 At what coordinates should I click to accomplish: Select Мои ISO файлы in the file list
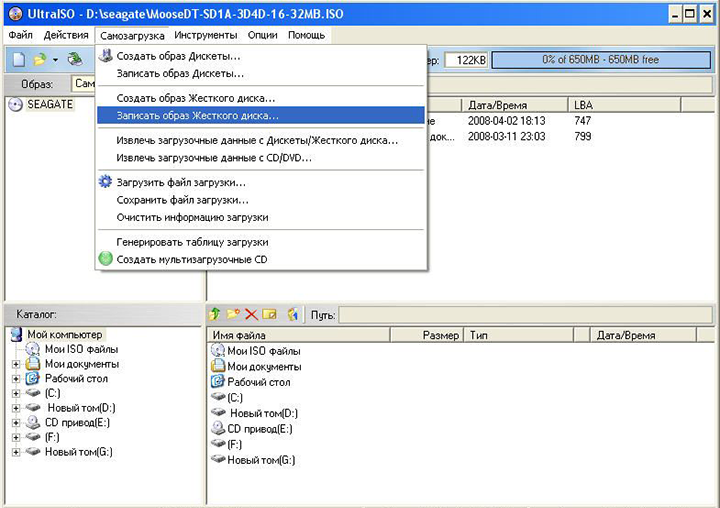tap(264, 351)
